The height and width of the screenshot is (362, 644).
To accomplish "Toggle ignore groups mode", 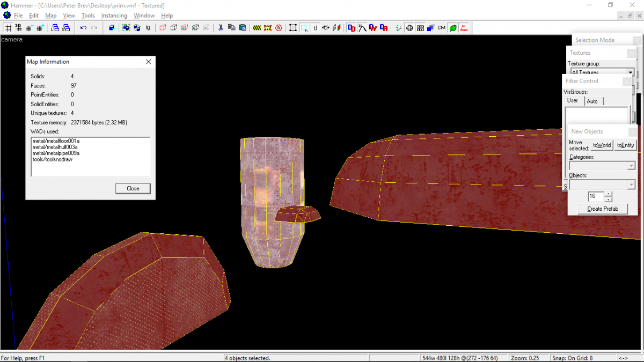I will 148,27.
